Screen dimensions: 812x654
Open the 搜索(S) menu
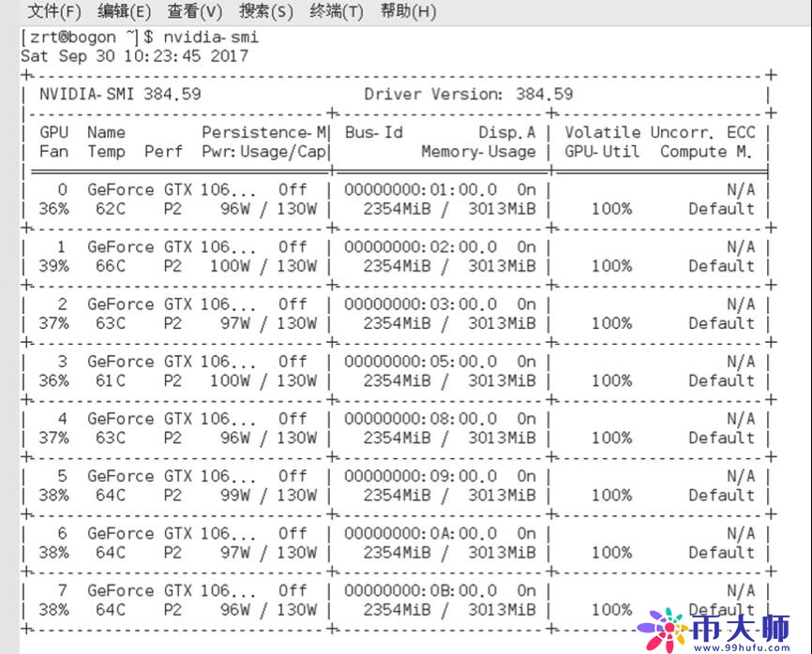click(x=265, y=11)
